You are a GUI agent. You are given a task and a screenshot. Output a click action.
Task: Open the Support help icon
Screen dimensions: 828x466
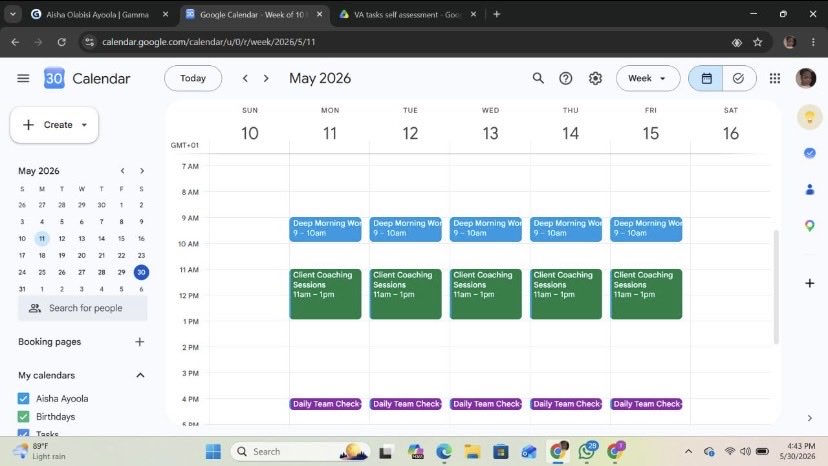coord(566,78)
